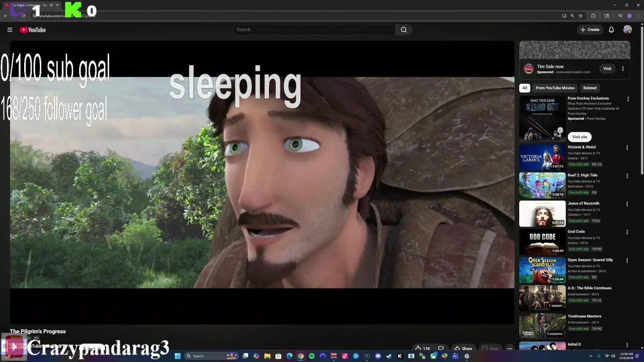Play Open Season: Scared Silly thumbnail

tap(542, 269)
